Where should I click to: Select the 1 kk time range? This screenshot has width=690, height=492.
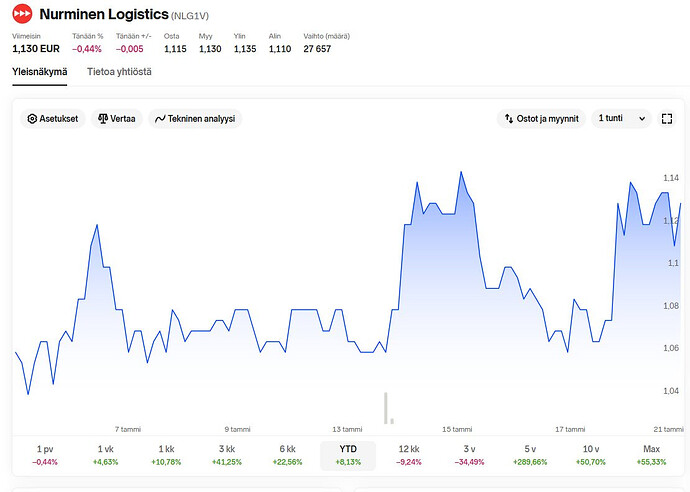(166, 455)
